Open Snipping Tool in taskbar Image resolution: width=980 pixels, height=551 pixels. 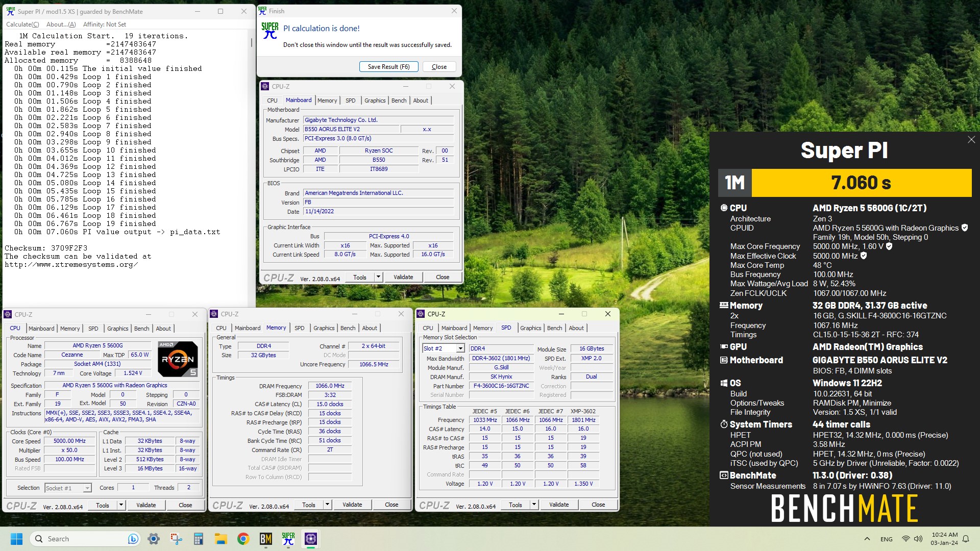pyautogui.click(x=176, y=539)
